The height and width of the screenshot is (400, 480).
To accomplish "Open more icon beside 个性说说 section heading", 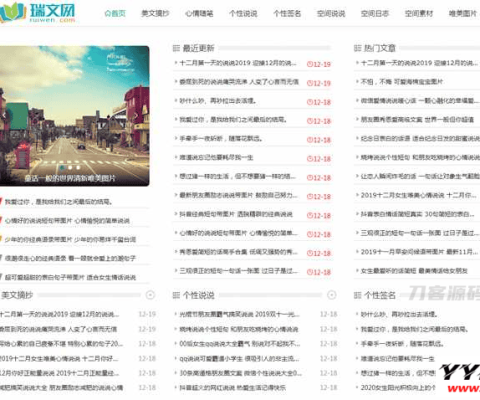I will pyautogui.click(x=331, y=295).
